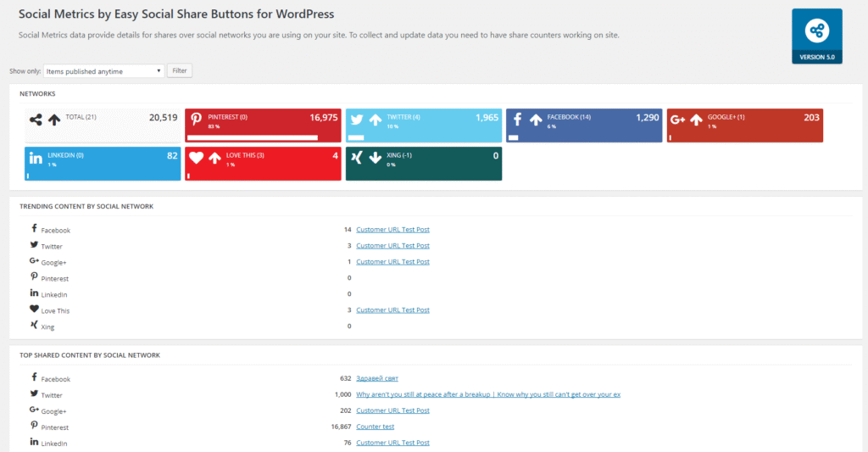Click the Facebook count 1,290

(647, 117)
